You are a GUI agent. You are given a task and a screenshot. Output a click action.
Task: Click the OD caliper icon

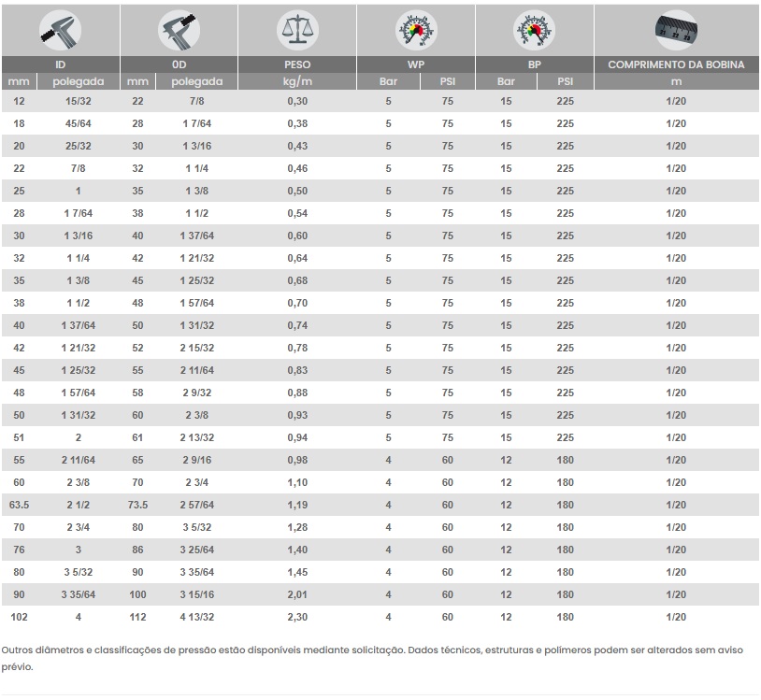(179, 30)
